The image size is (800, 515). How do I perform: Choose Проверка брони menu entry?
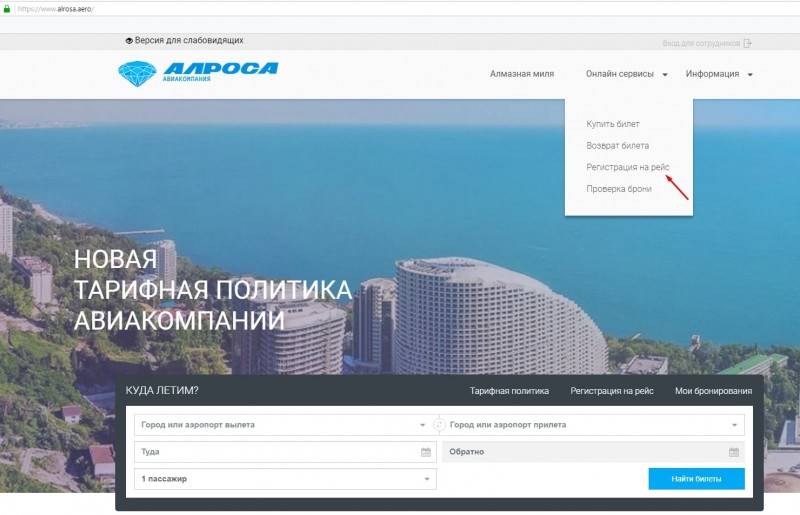pyautogui.click(x=619, y=189)
